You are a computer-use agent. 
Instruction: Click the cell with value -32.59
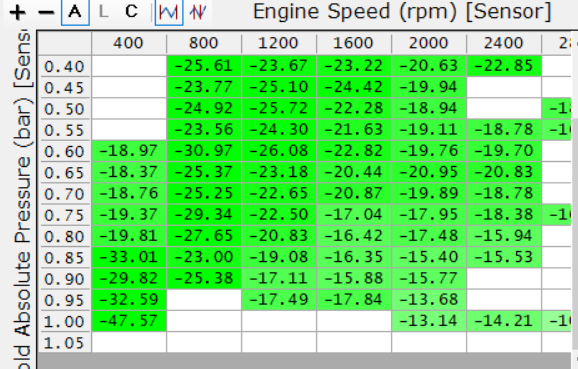[x=129, y=300]
